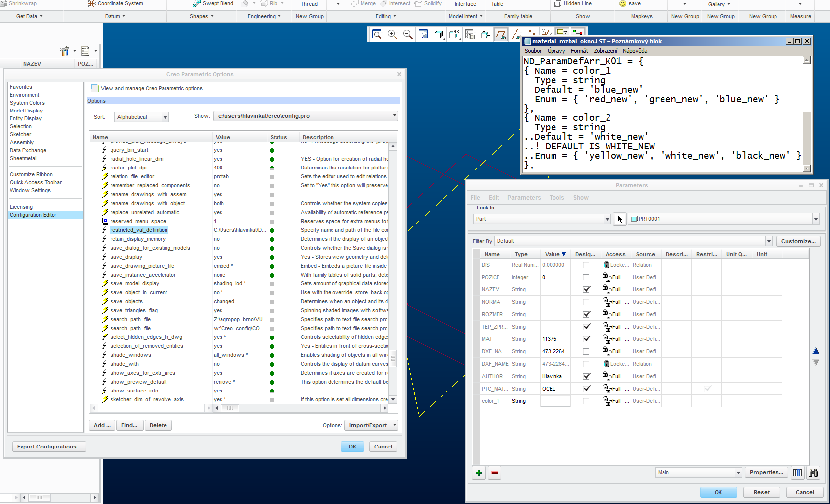The image size is (830, 504).
Task: Click the Properties button in Parameters
Action: click(x=767, y=473)
